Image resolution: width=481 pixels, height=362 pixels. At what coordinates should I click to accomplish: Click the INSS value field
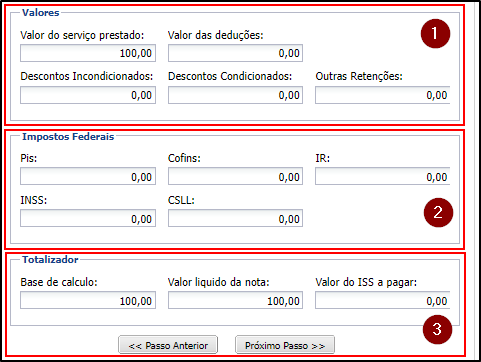pyautogui.click(x=88, y=218)
